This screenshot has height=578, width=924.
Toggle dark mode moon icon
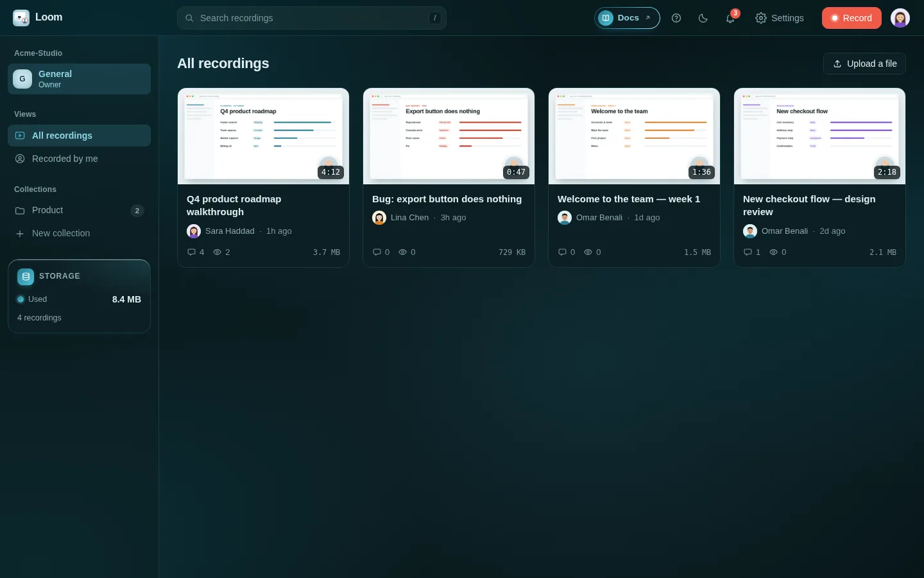point(703,18)
